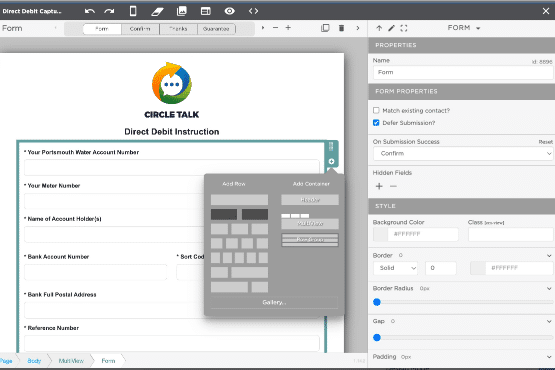Image resolution: width=555 pixels, height=370 pixels.
Task: Expand the Padding section chevron
Action: coord(549,357)
